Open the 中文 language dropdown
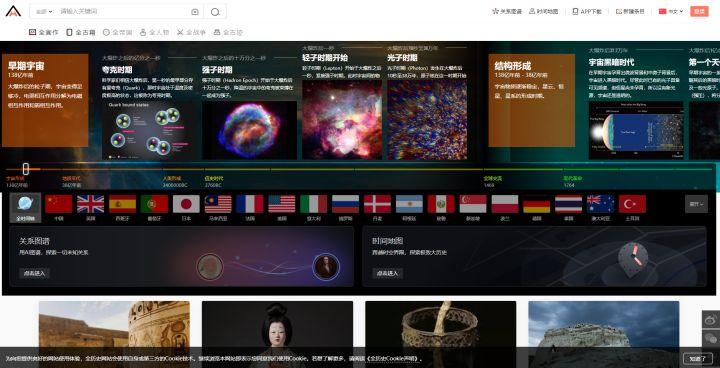The image size is (720, 368). 671,11
